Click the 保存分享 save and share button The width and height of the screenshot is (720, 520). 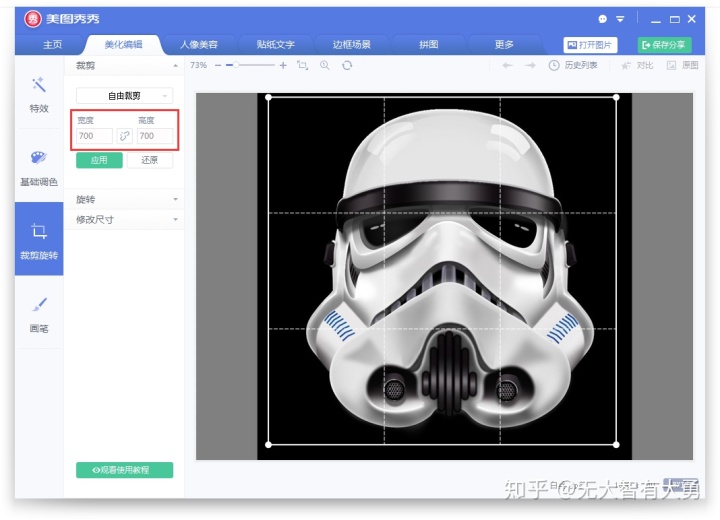664,45
